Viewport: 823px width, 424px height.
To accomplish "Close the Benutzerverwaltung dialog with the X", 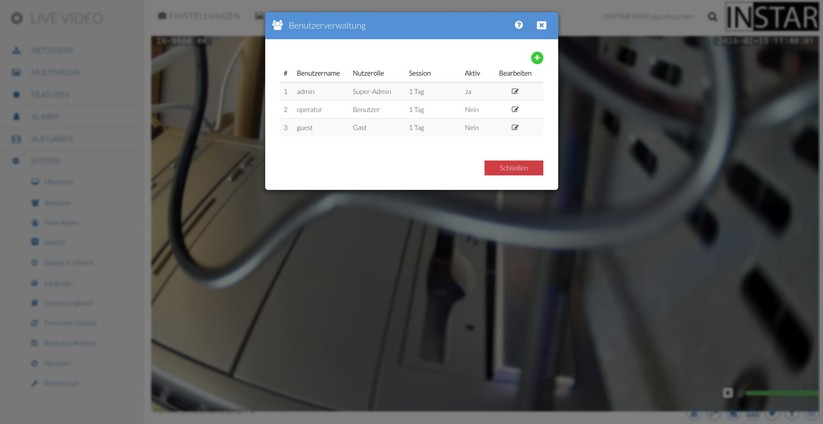I will (541, 25).
